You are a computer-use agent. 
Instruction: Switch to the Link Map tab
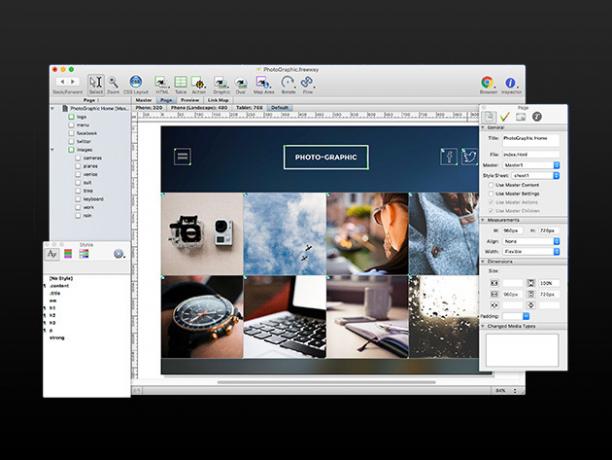click(218, 100)
